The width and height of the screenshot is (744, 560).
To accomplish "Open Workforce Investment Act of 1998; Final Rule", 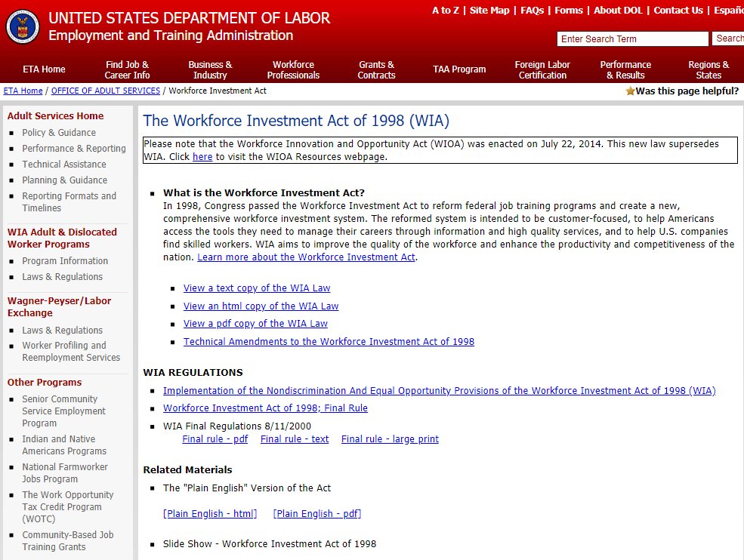I will (x=265, y=408).
